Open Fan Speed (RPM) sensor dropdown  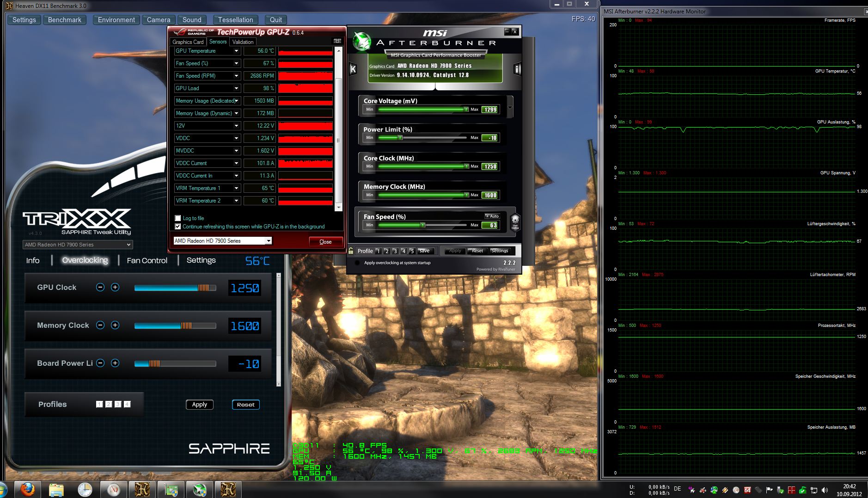coord(236,76)
